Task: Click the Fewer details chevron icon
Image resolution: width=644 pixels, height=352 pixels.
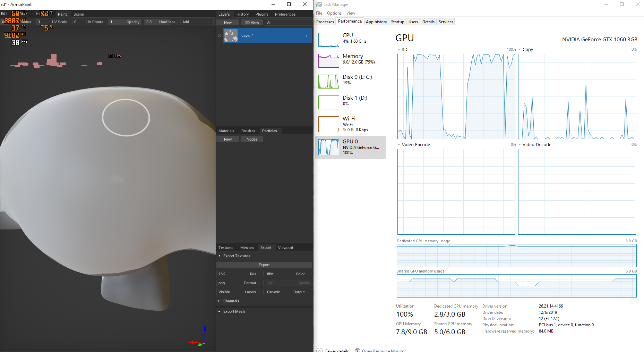Action: point(320,350)
